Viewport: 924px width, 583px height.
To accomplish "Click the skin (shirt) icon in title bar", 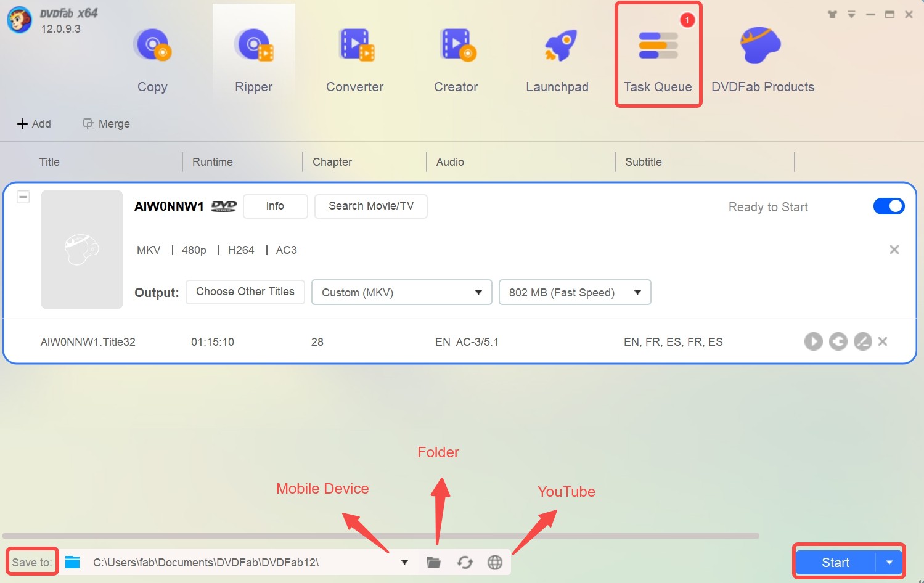I will pos(832,14).
